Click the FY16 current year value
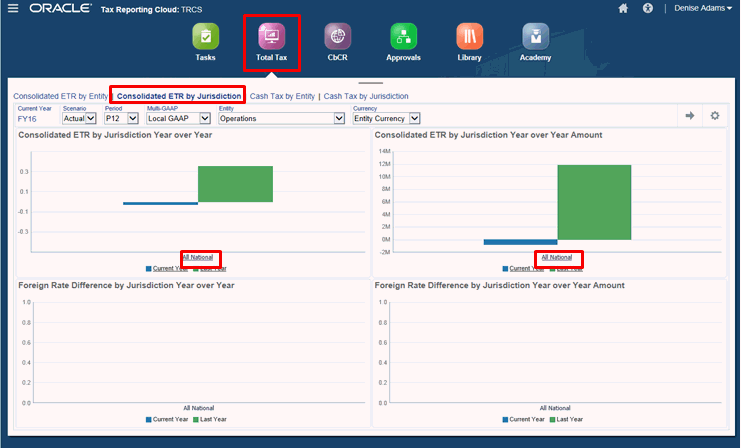Image resolution: width=741 pixels, height=448 pixels. pyautogui.click(x=27, y=119)
